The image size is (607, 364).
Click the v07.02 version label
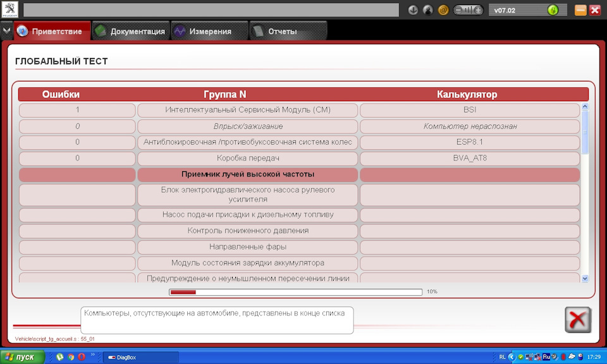coord(505,11)
